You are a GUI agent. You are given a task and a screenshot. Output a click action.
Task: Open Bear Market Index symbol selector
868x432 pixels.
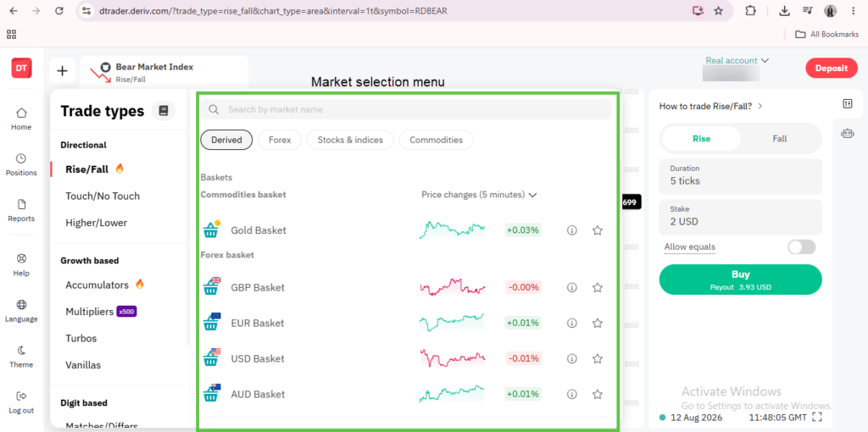coord(164,72)
